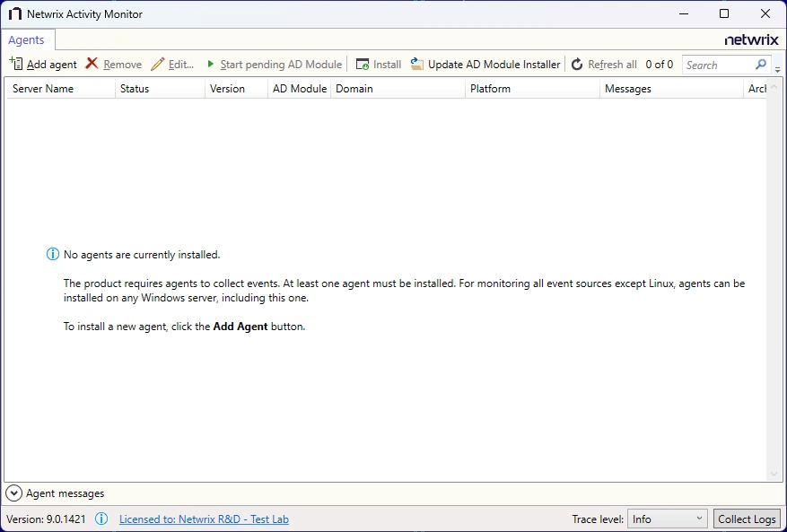Click the Add agent icon
The height and width of the screenshot is (532, 787).
[x=15, y=63]
